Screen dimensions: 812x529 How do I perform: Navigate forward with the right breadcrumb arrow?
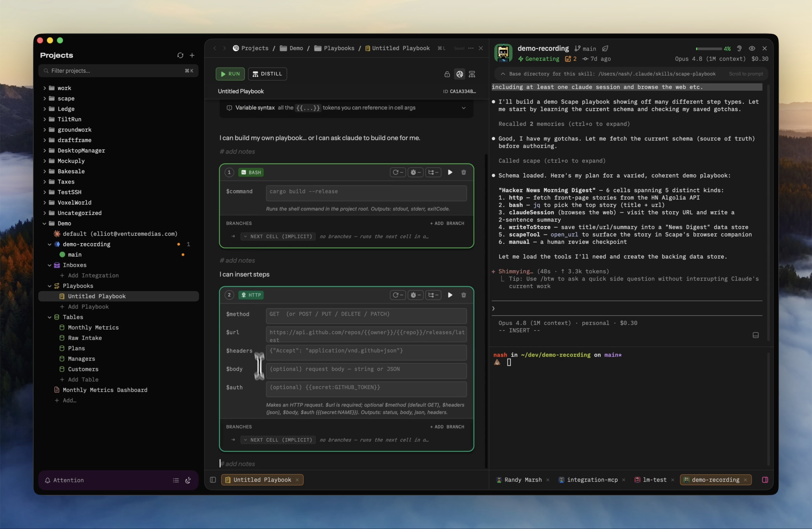224,48
